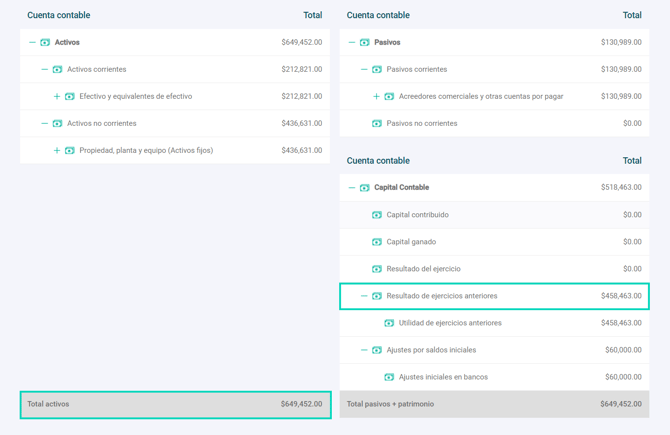Collapse Resultado de ejercicios anteriores

coord(364,296)
